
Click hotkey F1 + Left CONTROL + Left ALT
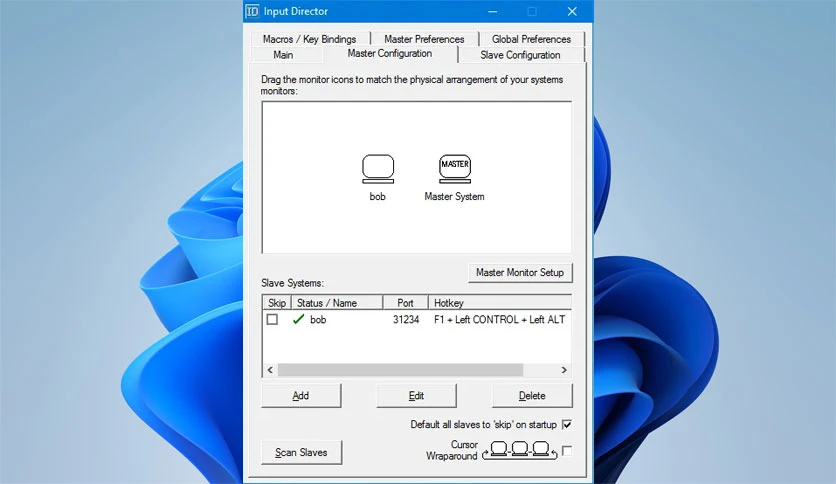pyautogui.click(x=500, y=319)
